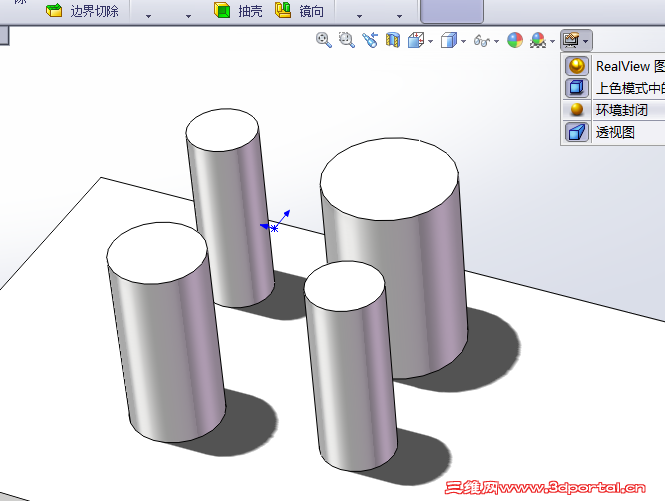
Task: Open Edit Appearance color ball icon
Action: (x=515, y=40)
